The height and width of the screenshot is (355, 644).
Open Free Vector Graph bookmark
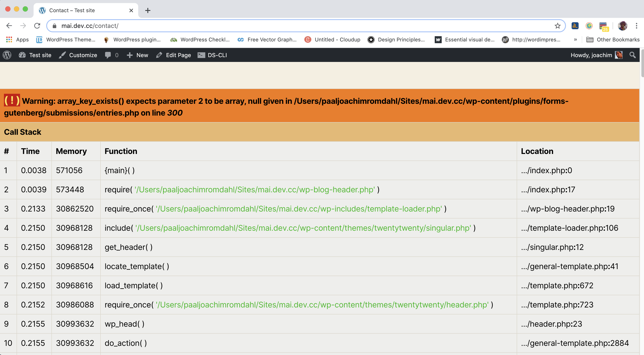pos(267,39)
